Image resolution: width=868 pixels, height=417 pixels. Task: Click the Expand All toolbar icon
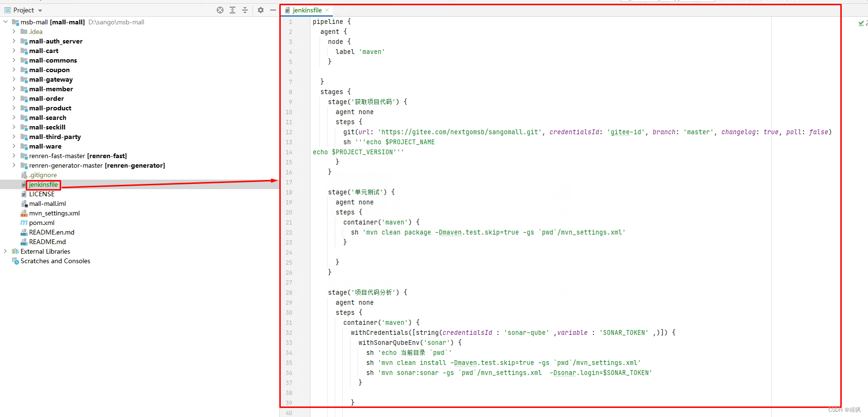click(x=233, y=10)
